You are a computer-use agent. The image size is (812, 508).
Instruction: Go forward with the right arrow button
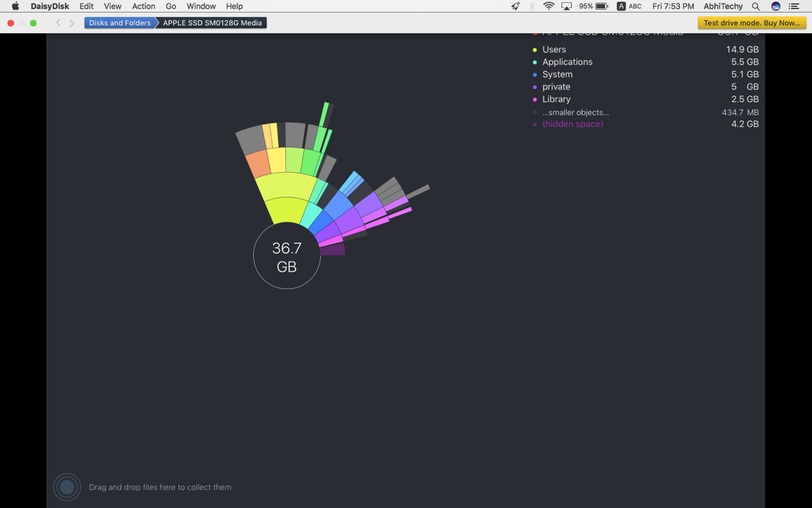pos(72,23)
